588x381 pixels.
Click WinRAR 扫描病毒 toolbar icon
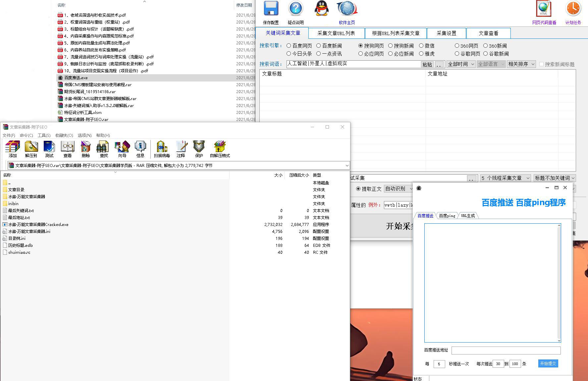[x=162, y=147]
